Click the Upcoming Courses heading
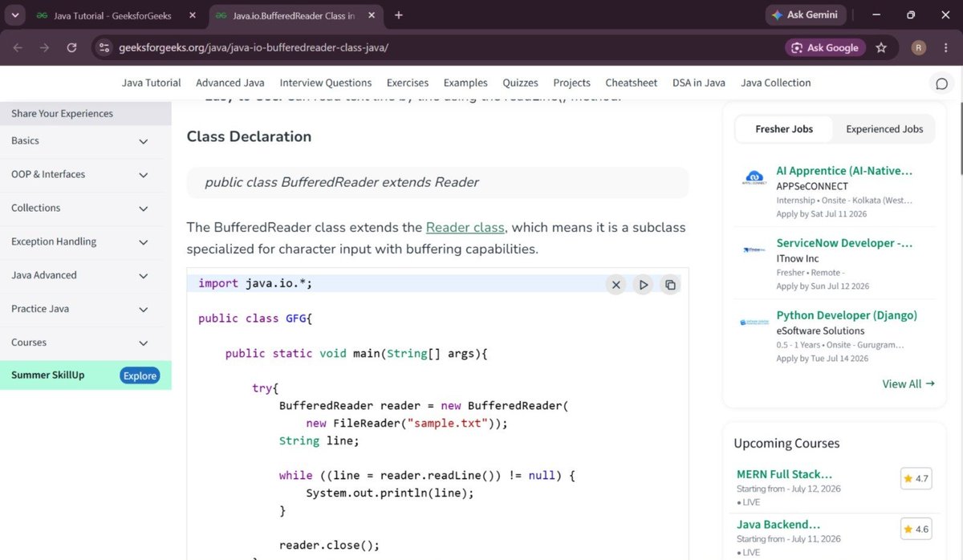Image resolution: width=963 pixels, height=560 pixels. tap(786, 444)
